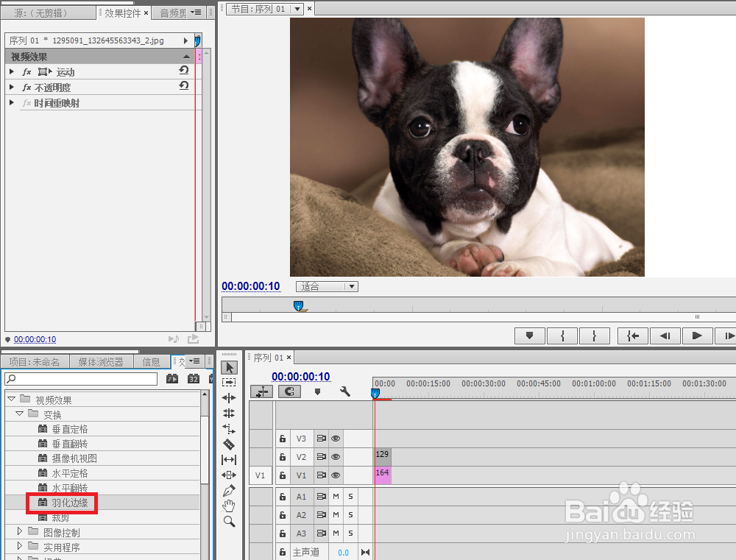Screen dimensions: 736x560
Task: Click the Add Marker button in program monitor
Action: (x=529, y=336)
